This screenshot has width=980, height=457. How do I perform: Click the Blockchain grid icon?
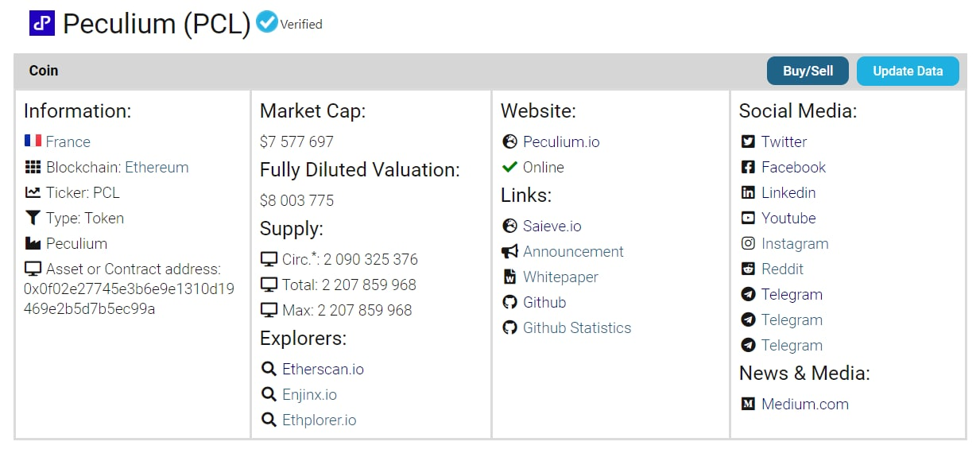point(33,167)
